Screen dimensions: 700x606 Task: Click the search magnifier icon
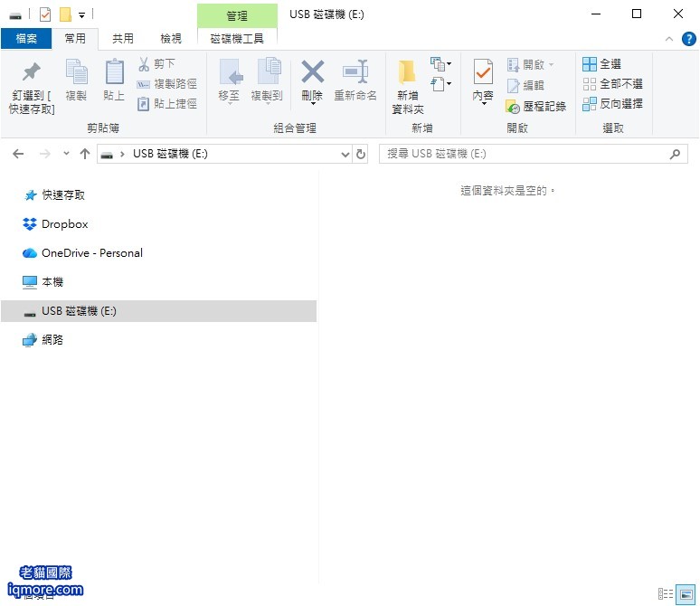pos(675,154)
